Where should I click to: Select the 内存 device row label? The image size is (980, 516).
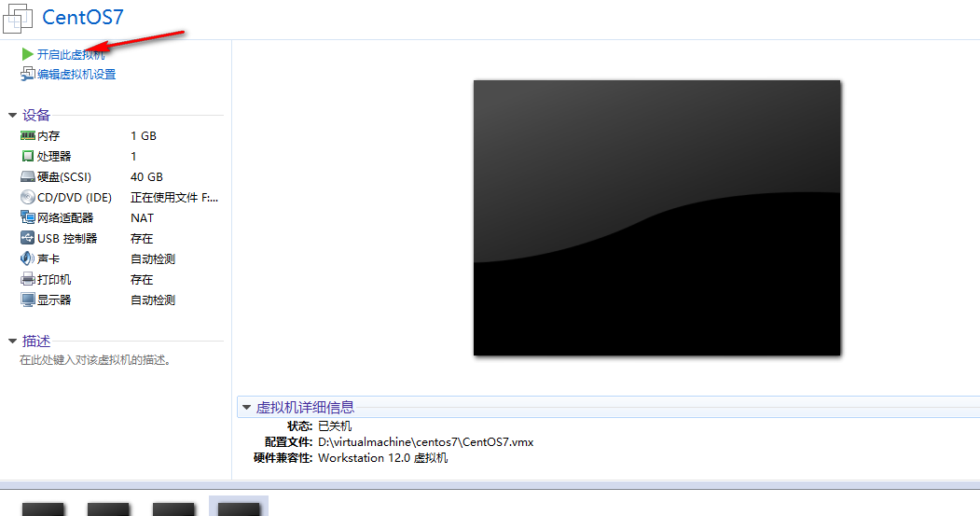[x=48, y=135]
